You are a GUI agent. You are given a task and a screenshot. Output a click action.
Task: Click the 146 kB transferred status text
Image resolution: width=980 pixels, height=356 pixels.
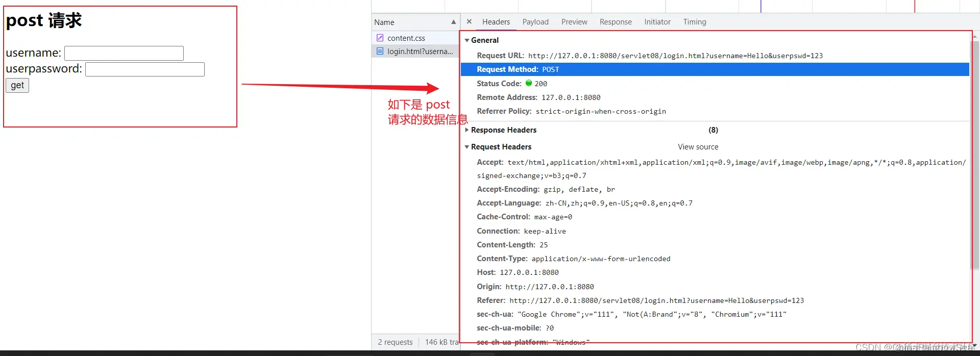tap(442, 342)
